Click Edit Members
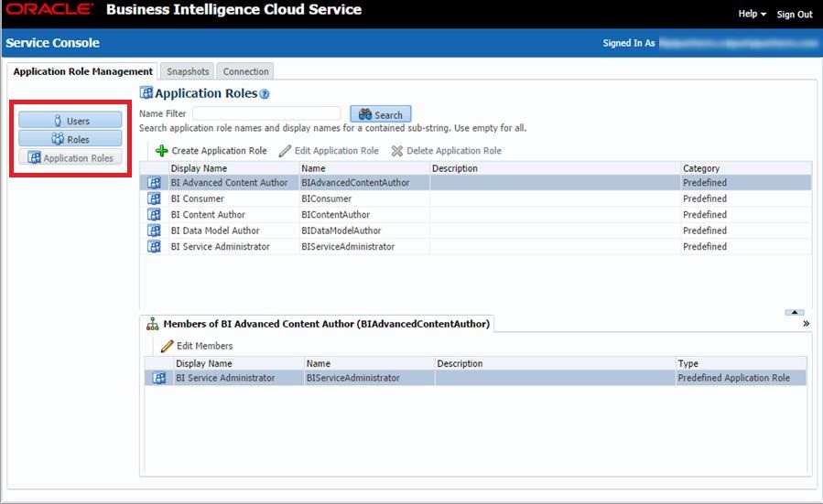 pos(197,346)
